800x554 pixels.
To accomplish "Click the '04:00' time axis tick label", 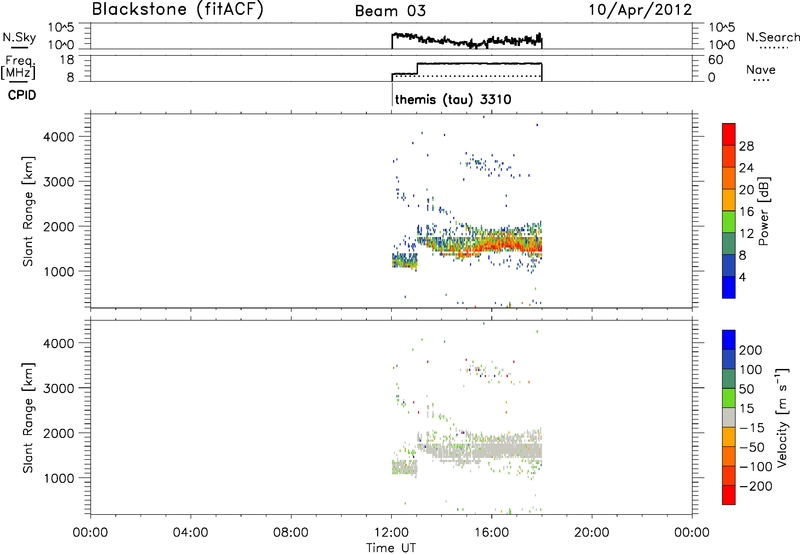I will (x=191, y=533).
